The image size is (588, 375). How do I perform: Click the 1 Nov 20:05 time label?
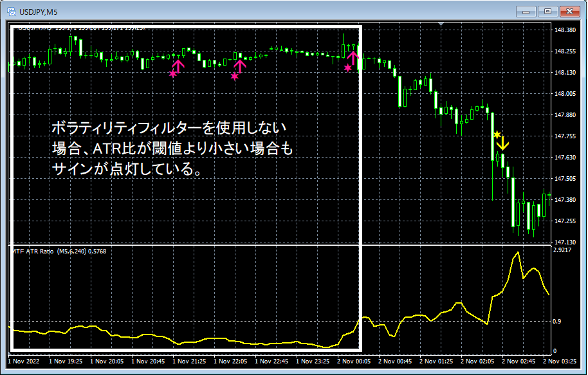[107, 361]
